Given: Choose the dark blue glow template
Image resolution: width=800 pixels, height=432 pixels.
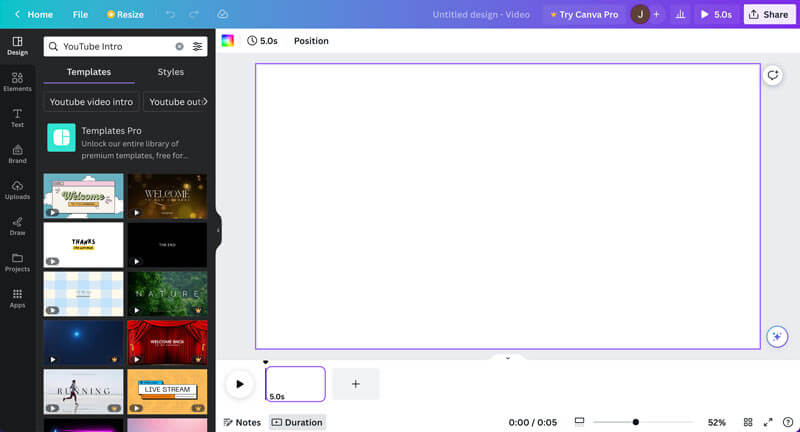Looking at the screenshot, I should click(x=83, y=343).
